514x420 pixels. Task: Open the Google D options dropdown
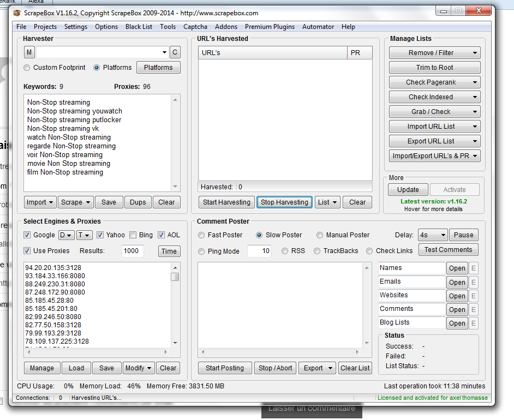pyautogui.click(x=66, y=235)
